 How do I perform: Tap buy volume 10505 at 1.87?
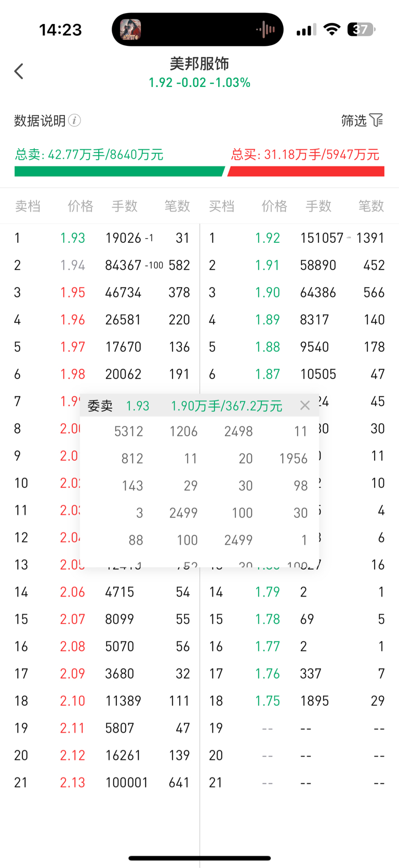point(318,374)
